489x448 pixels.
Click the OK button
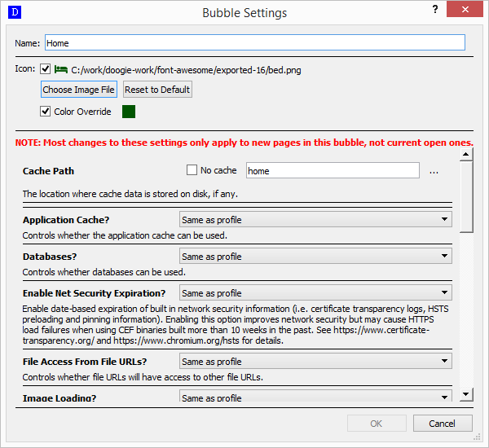[377, 424]
